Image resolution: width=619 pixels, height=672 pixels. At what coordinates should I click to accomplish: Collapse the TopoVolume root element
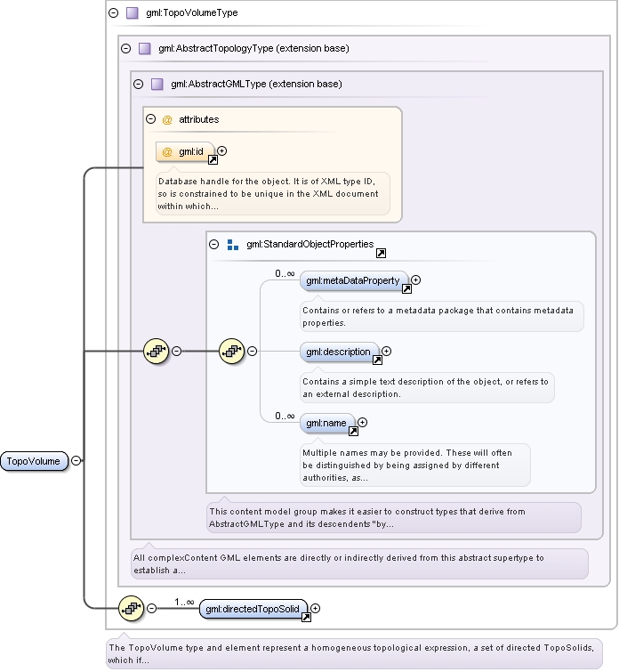click(x=76, y=461)
